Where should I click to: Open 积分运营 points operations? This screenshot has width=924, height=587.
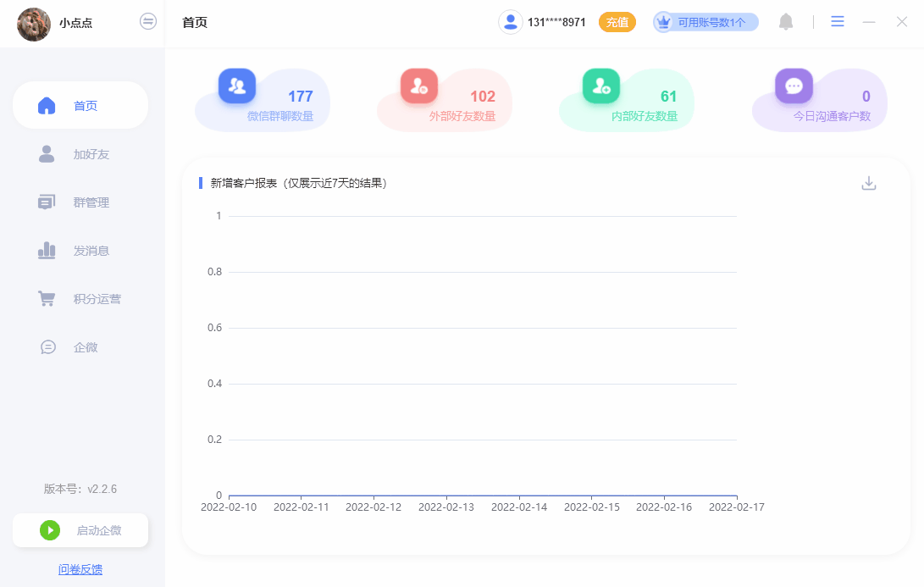tap(80, 299)
